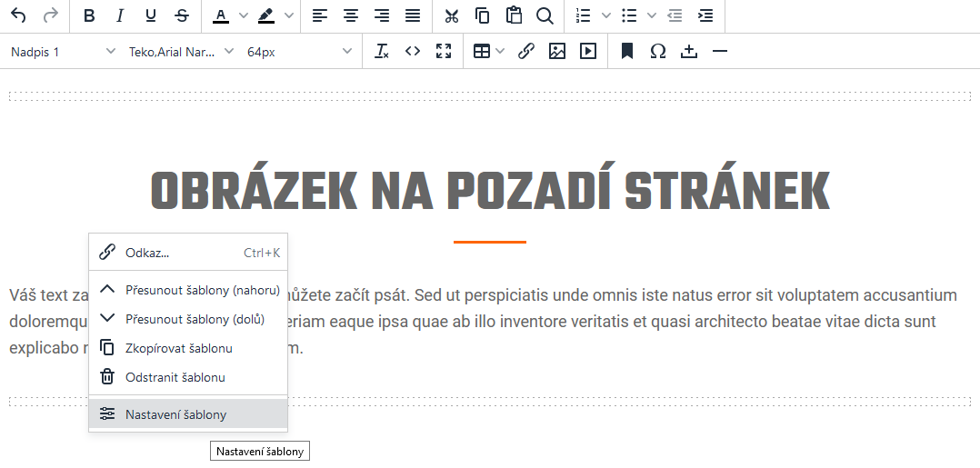Toggle strikethrough formatting
980x468 pixels.
point(182,15)
